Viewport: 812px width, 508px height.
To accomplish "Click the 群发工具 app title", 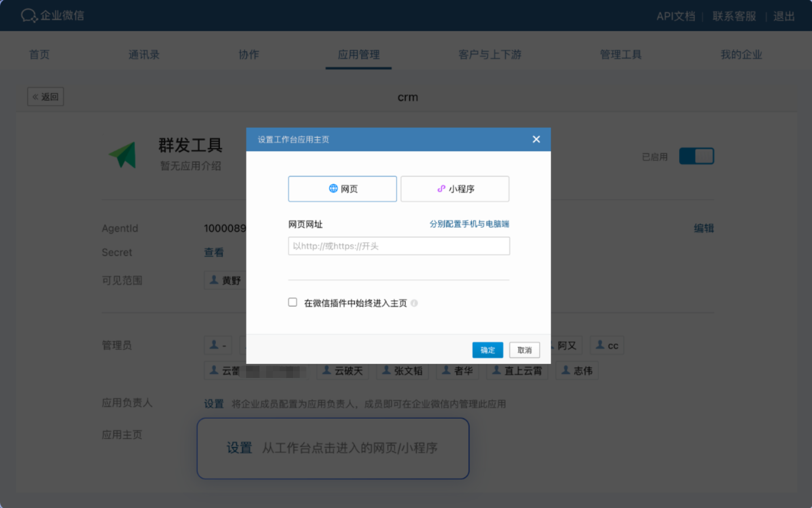I will 190,145.
